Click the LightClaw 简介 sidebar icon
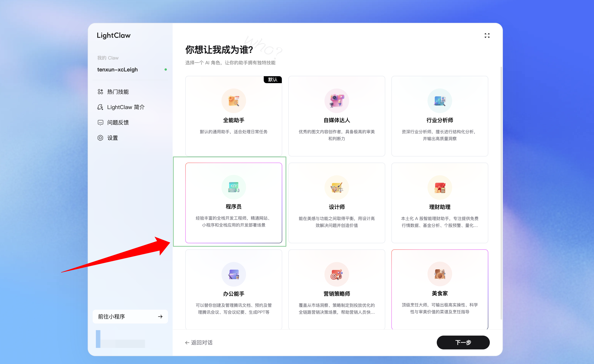594x364 pixels. (x=100, y=107)
